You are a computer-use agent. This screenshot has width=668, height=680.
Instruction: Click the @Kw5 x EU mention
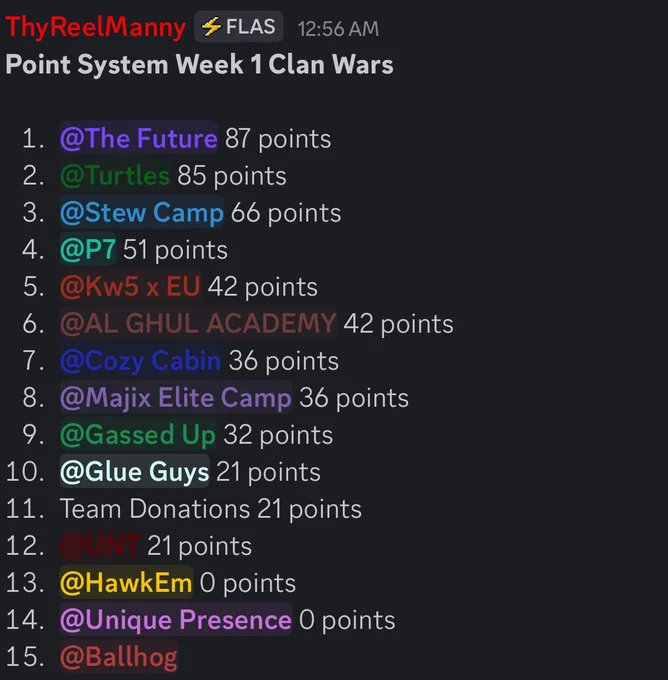click(x=130, y=287)
